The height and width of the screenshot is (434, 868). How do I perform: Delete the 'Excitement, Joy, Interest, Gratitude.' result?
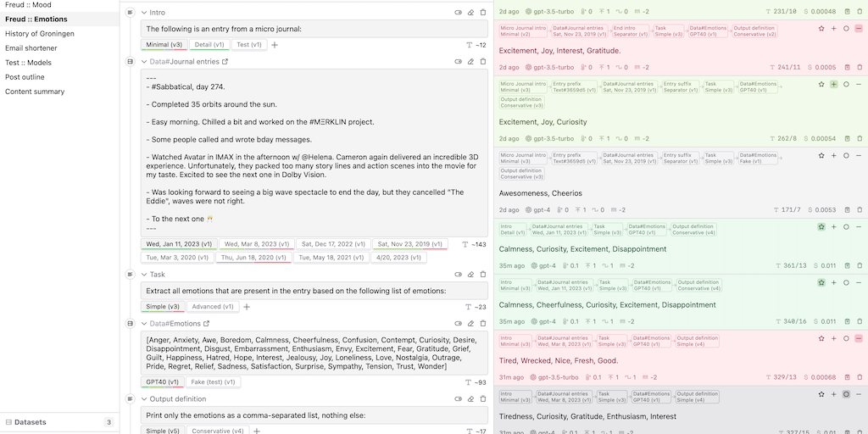point(860,67)
